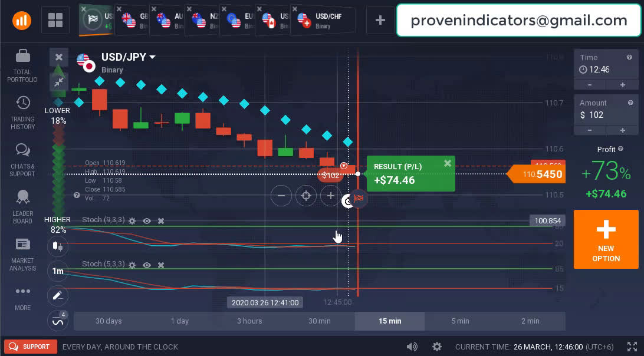Screen dimensions: 644x356
Task: Open Chats & Support panel
Action: click(x=22, y=151)
